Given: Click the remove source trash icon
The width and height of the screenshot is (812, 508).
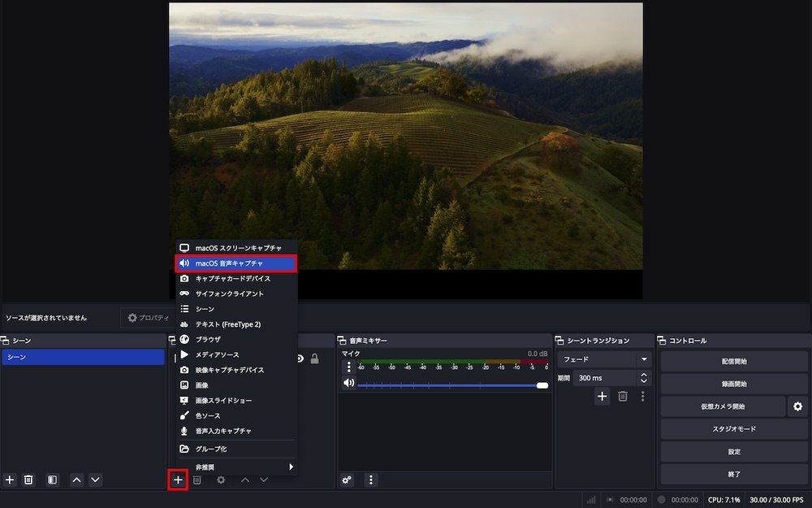Looking at the screenshot, I should click(197, 480).
